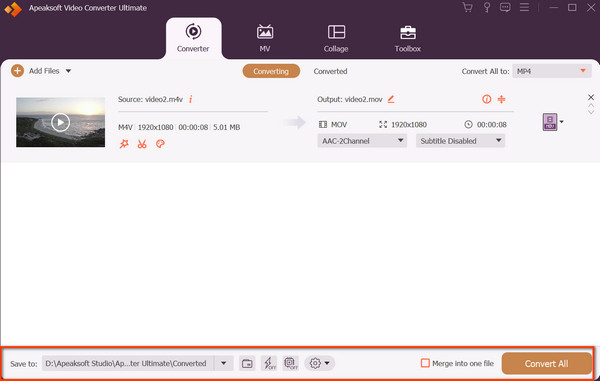Viewport: 600px width, 381px height.
Task: Show the Converting list
Action: pyautogui.click(x=271, y=71)
